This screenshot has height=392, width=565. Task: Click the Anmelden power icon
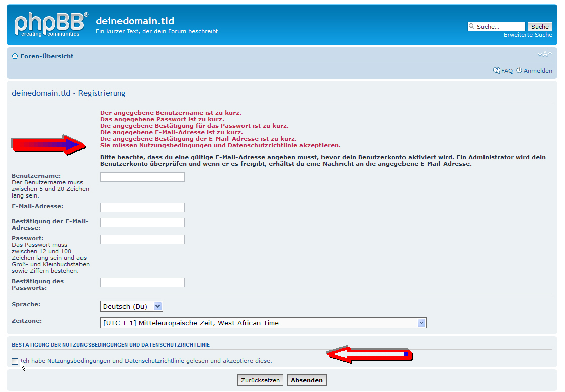coord(519,71)
